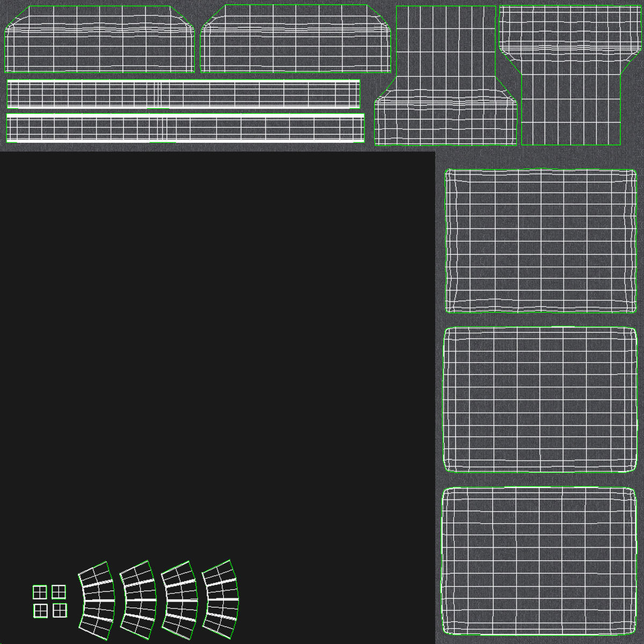Select the left beveled-corner UV island in the top row

pos(99,39)
